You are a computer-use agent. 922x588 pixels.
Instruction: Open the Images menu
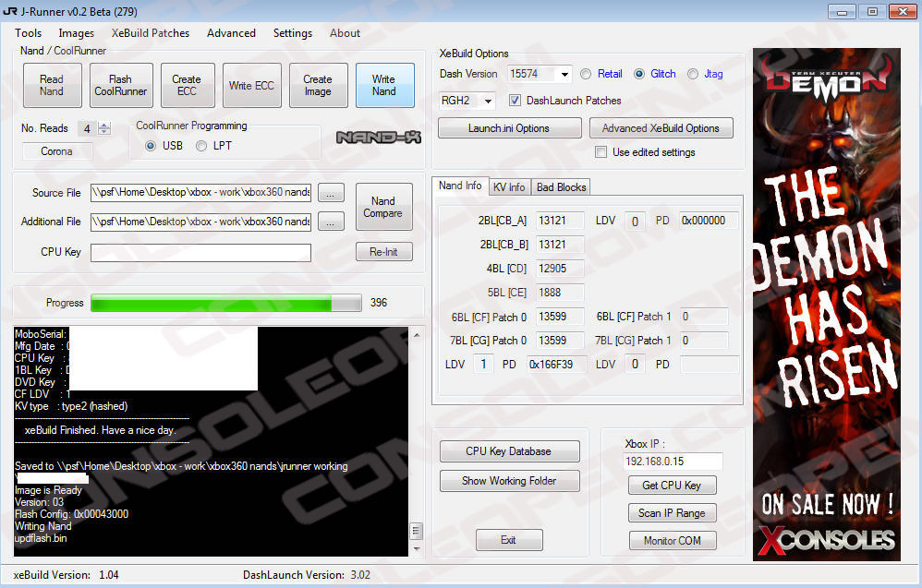[x=77, y=33]
